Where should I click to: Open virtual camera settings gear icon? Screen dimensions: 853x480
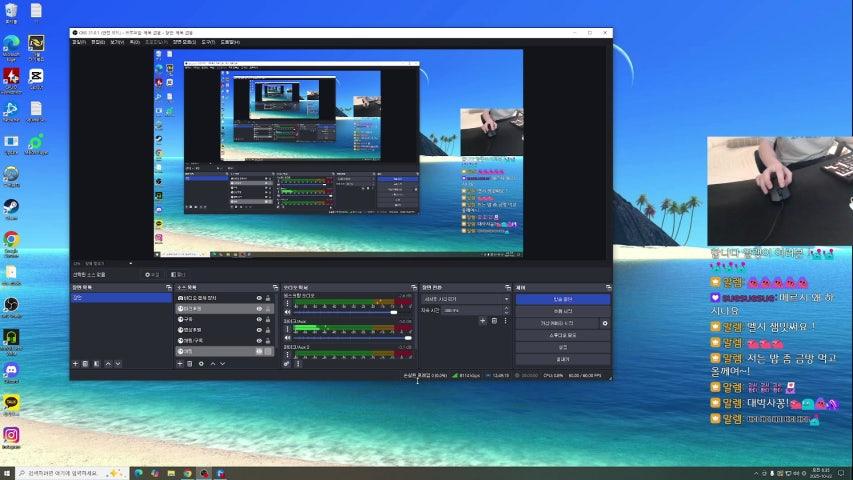coord(604,324)
